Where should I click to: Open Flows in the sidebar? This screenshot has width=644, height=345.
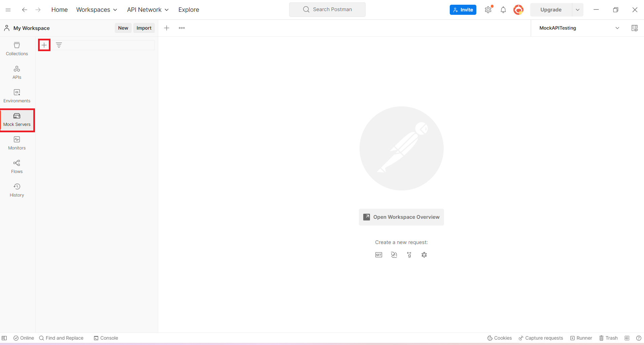point(17,167)
